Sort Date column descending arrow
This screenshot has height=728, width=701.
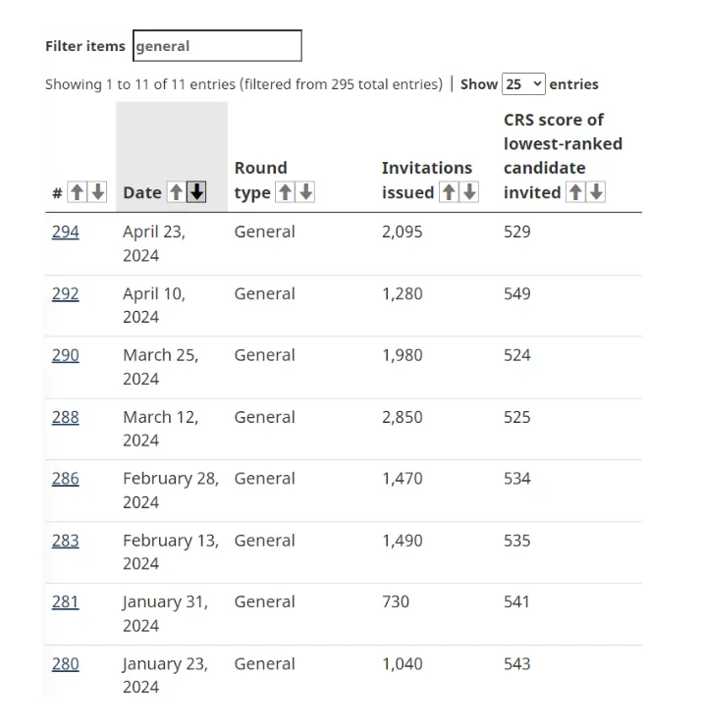click(x=196, y=192)
